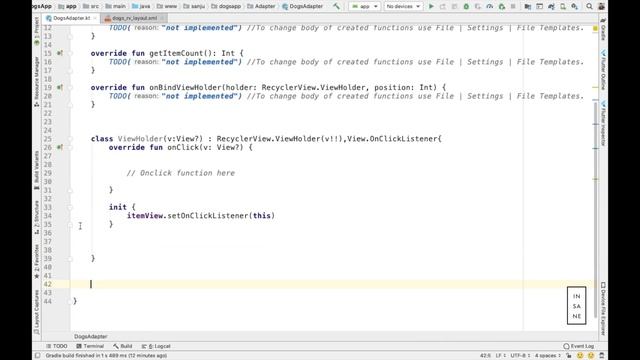Click the Make Project hammer icon
This screenshot has width=640, height=360.
[x=336, y=6]
